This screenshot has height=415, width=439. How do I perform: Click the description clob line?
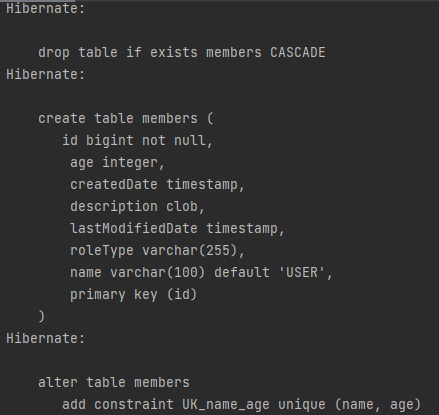(x=137, y=207)
